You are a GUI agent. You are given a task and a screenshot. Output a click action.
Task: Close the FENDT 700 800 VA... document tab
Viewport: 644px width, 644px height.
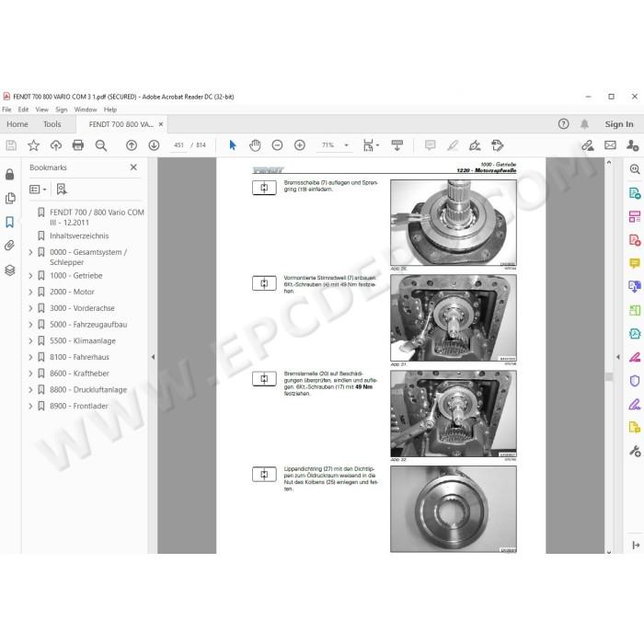(x=161, y=124)
